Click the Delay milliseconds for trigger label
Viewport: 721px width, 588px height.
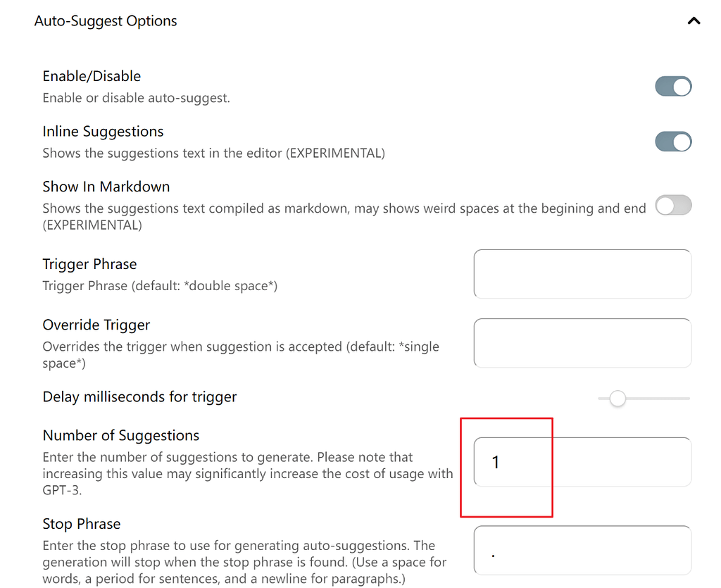(139, 396)
